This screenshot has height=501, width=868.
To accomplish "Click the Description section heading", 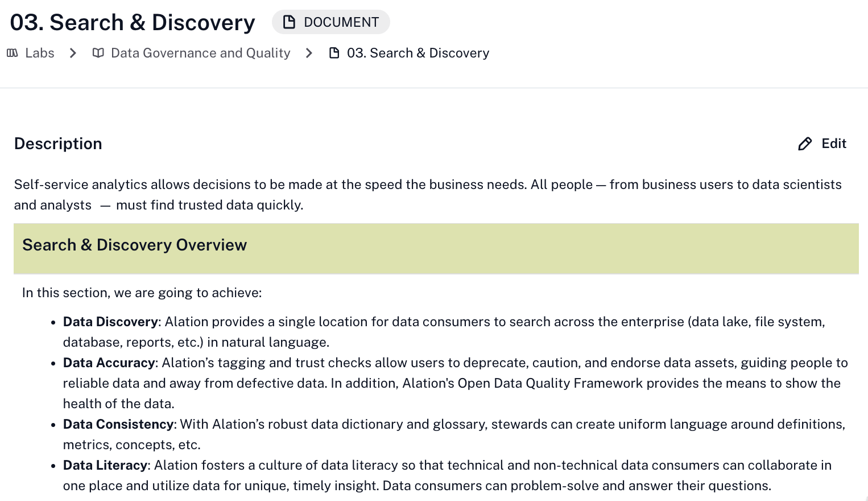I will pos(58,143).
